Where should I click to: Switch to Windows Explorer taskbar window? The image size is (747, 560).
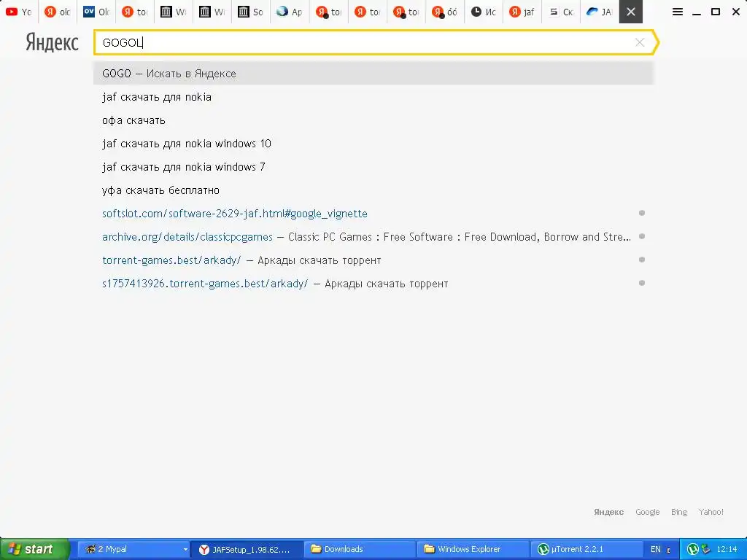point(473,549)
